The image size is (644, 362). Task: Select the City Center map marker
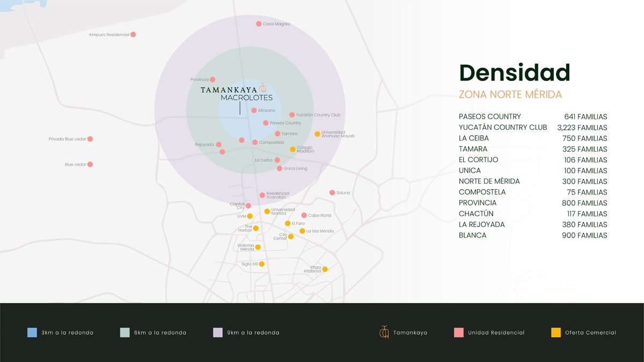(291, 237)
